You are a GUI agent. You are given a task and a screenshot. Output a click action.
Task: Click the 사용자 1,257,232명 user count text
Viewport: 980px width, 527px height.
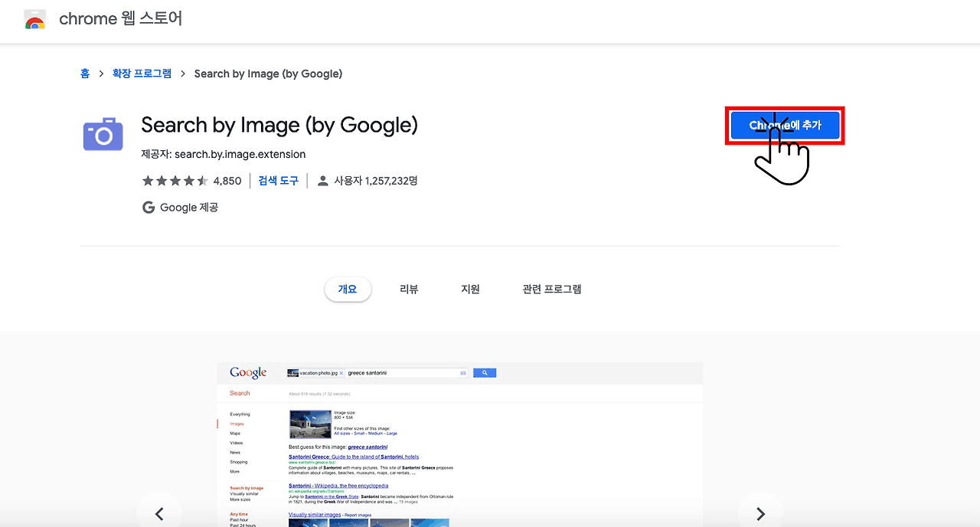point(375,180)
